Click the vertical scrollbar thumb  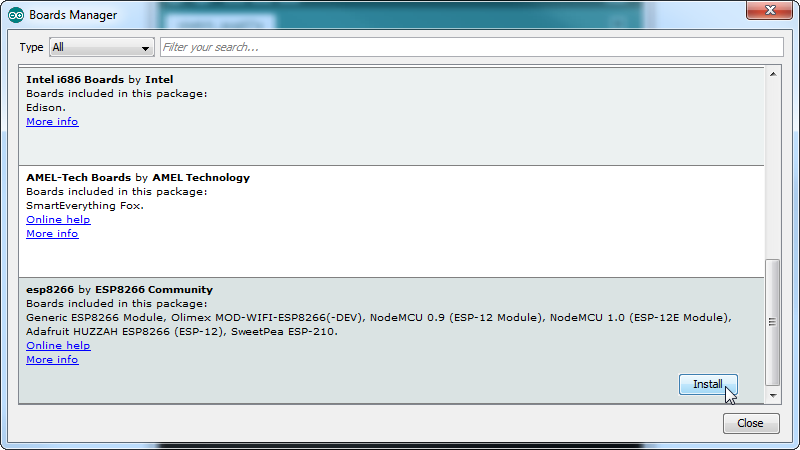(773, 322)
